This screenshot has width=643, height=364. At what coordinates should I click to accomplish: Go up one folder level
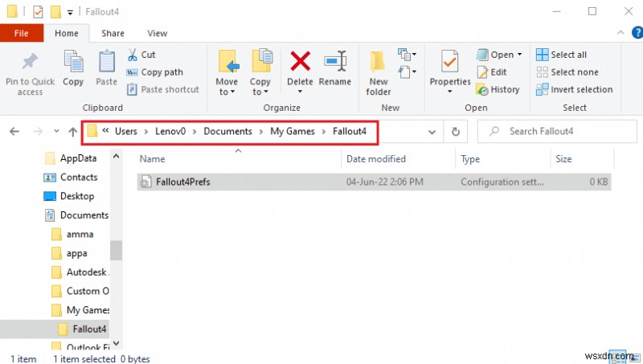click(x=72, y=132)
